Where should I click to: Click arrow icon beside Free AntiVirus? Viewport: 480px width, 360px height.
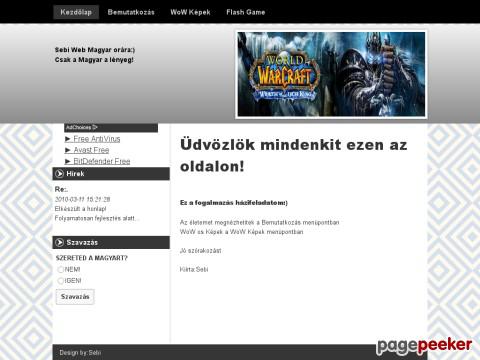[68, 139]
